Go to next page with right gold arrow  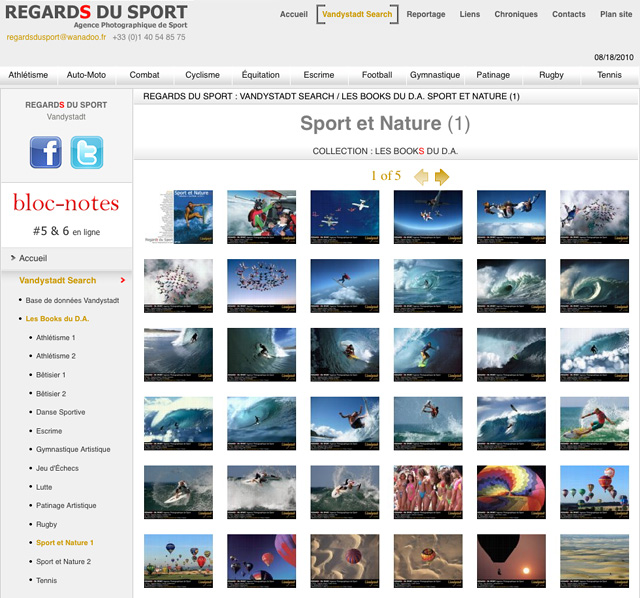point(442,177)
